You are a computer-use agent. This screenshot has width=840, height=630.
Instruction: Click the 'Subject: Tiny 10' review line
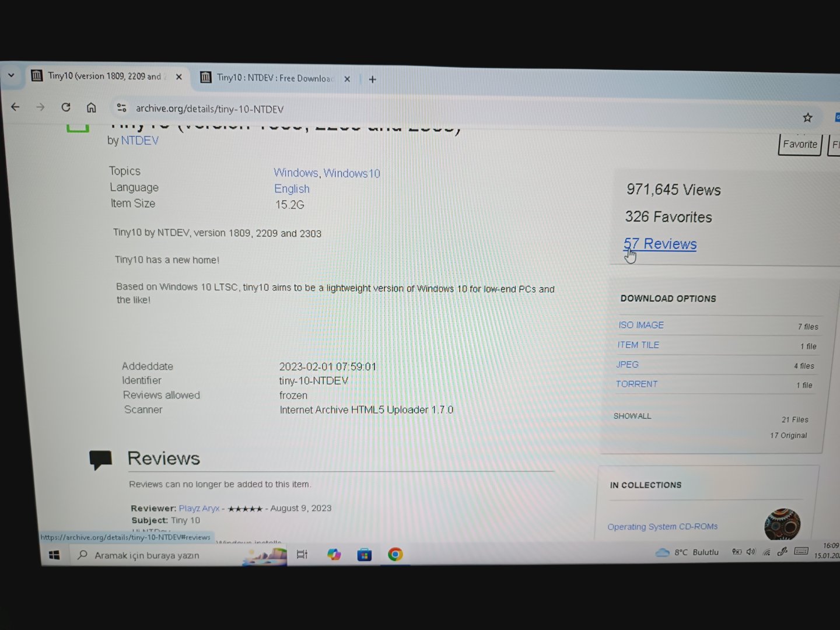pyautogui.click(x=166, y=520)
